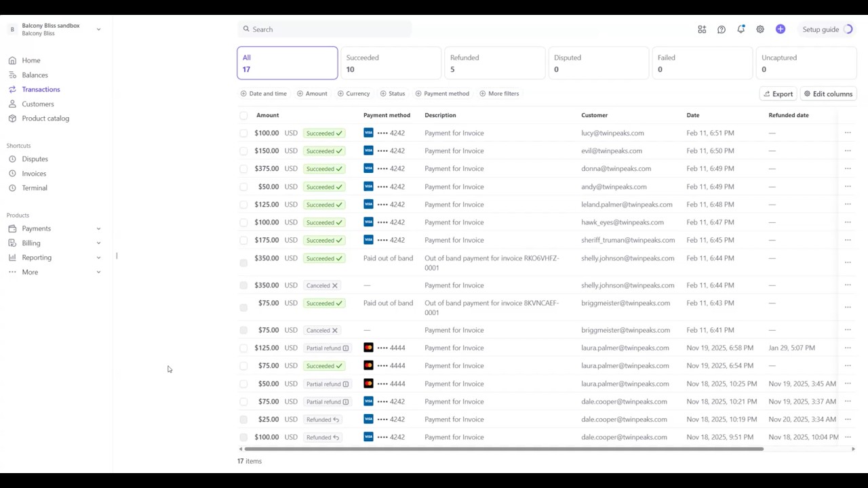The width and height of the screenshot is (868, 488).
Task: Click the Export button
Action: pos(778,94)
